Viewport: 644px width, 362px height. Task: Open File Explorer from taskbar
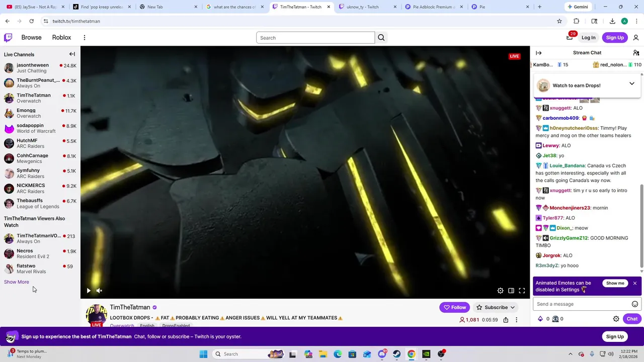(x=323, y=354)
